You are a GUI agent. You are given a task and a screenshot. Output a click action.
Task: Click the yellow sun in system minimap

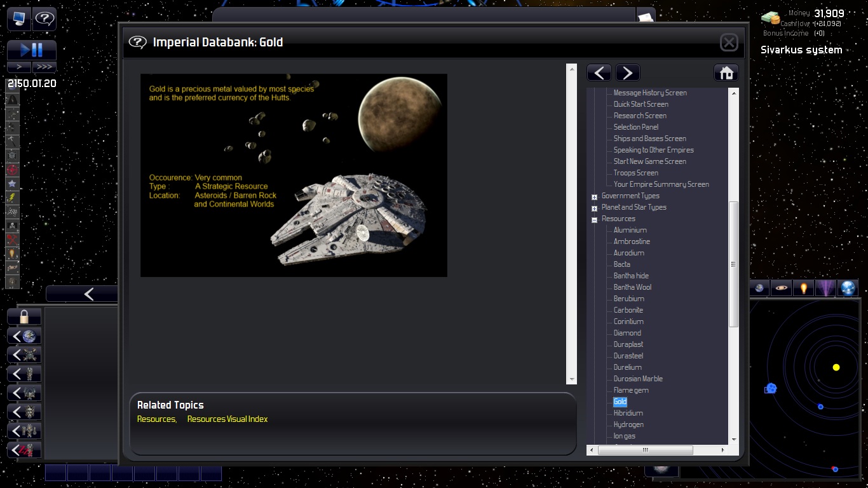[836, 367]
